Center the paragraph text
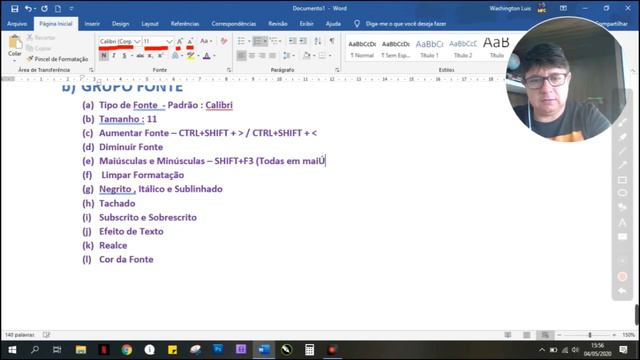Viewport: 640px width, 360px height. click(252, 56)
